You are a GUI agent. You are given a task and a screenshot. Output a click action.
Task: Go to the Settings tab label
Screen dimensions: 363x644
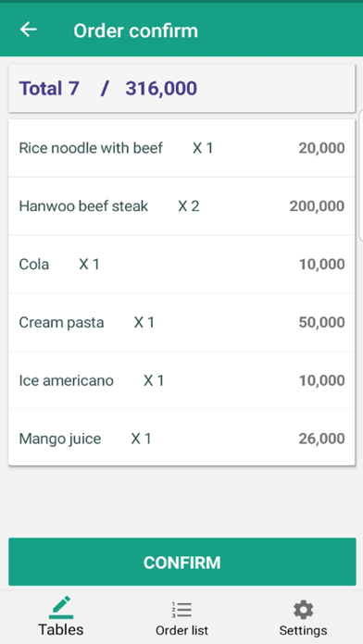304,630
